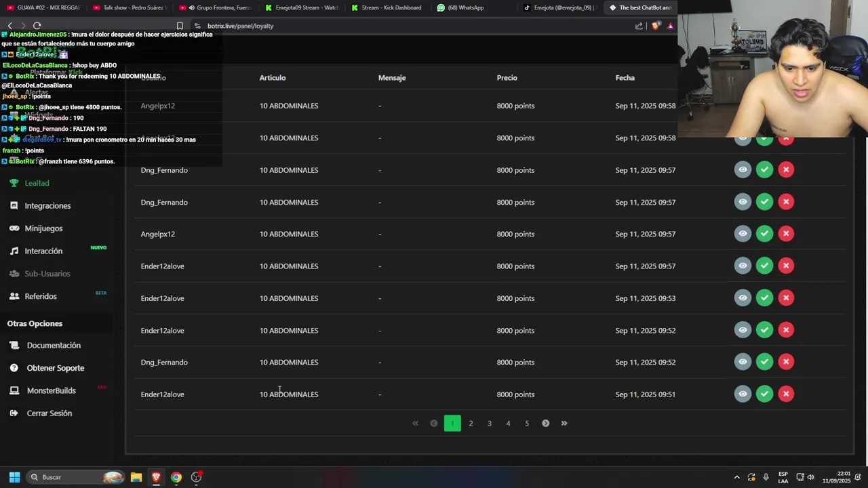Reject Dng_Fernando's 09:52 redemption

tap(786, 362)
